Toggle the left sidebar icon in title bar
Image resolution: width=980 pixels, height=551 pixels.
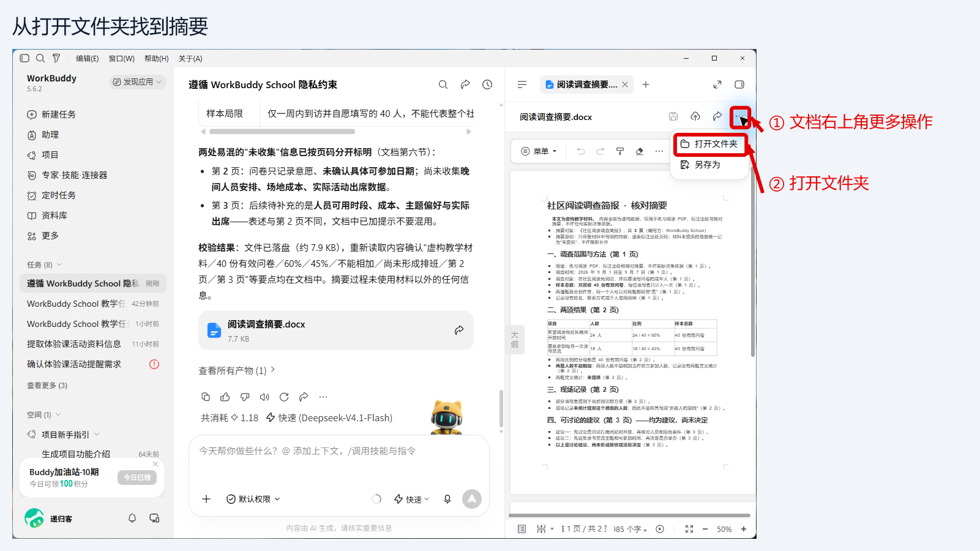pos(24,58)
